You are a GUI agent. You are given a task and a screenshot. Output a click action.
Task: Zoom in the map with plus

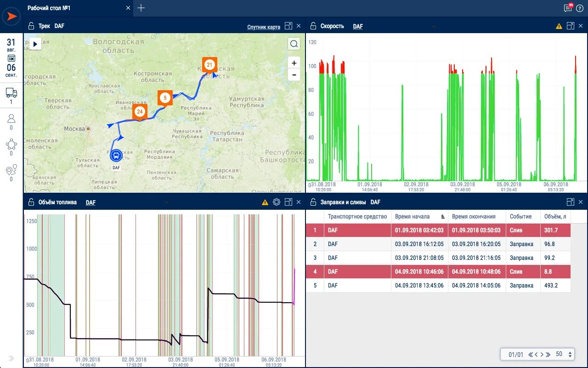294,63
